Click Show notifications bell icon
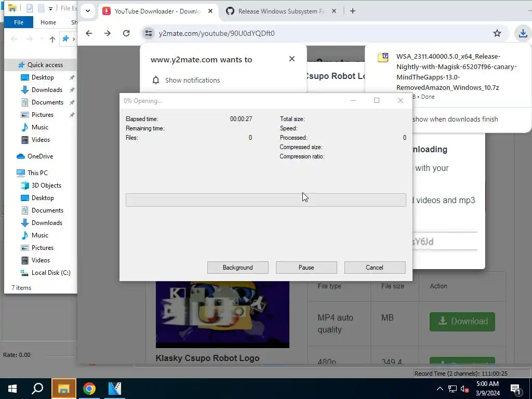532x399 pixels. coord(156,80)
